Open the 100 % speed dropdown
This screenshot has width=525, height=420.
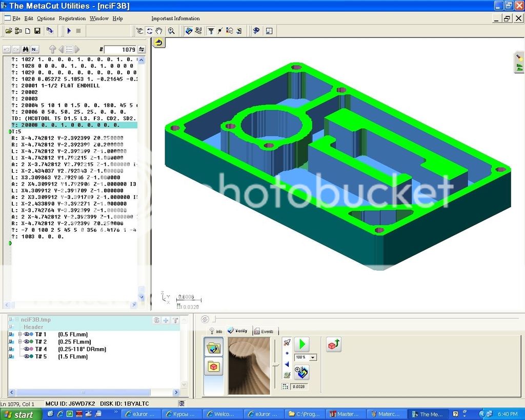313,357
